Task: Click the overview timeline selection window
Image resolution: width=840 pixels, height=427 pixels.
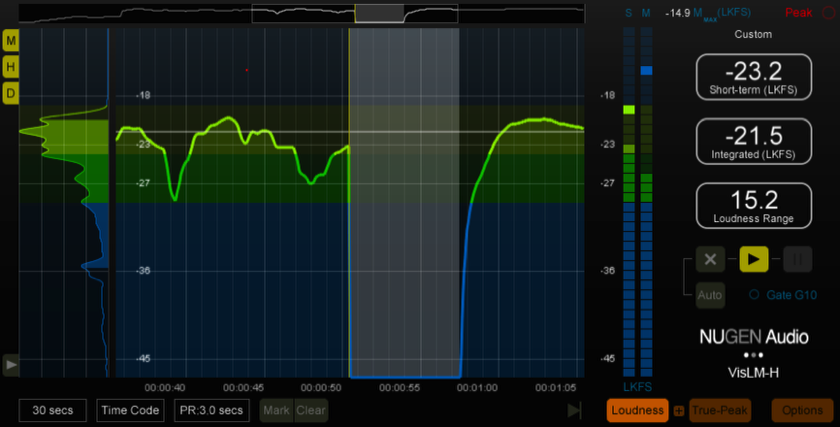Action: (x=380, y=13)
